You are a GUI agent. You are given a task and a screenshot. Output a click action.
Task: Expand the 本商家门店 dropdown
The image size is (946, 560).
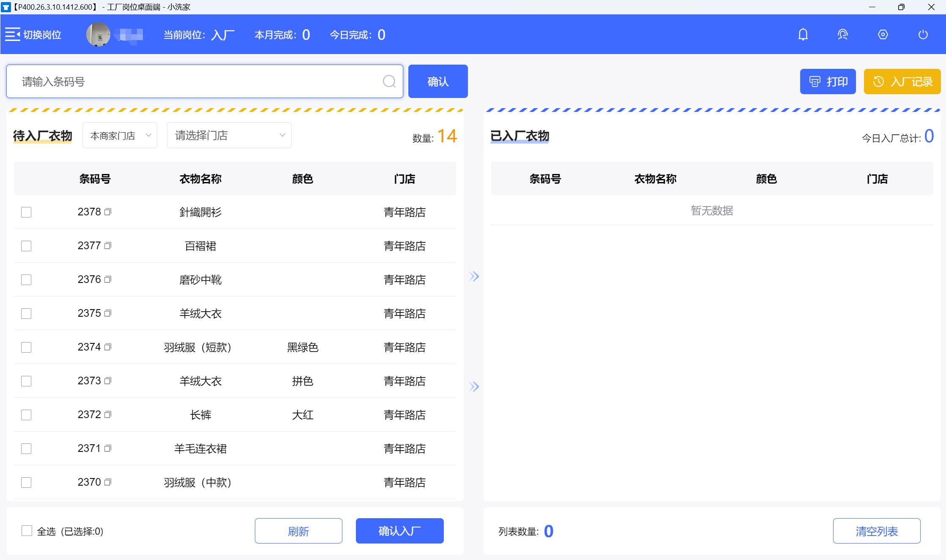[120, 136]
